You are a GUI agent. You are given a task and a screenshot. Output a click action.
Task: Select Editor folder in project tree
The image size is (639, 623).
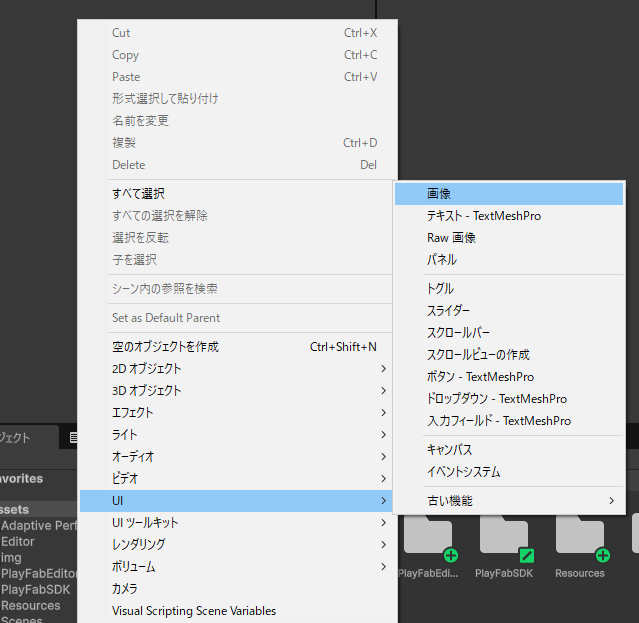[18, 542]
